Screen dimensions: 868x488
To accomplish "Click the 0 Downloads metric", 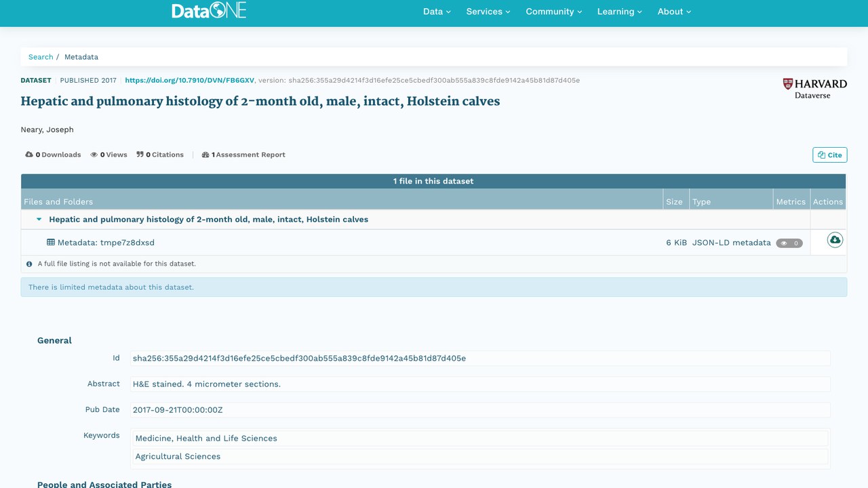I will pos(53,155).
